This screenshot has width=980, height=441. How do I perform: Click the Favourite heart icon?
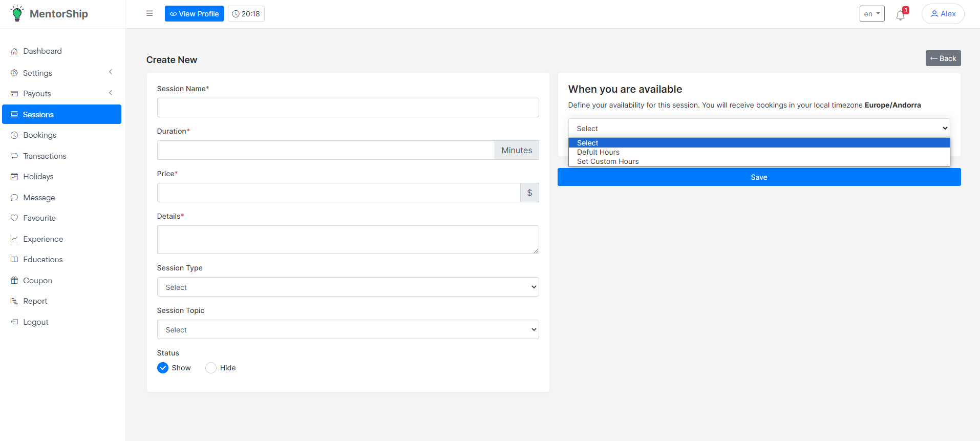pos(14,218)
